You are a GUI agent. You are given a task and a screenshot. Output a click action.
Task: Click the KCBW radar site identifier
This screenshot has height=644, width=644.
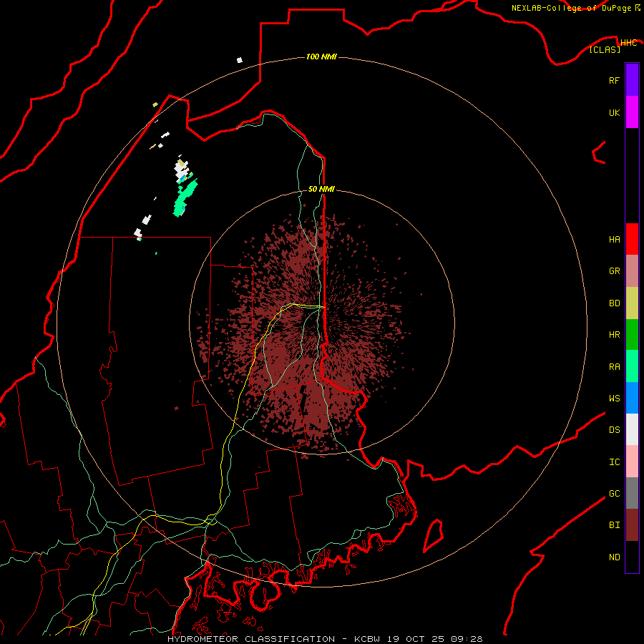click(x=369, y=639)
